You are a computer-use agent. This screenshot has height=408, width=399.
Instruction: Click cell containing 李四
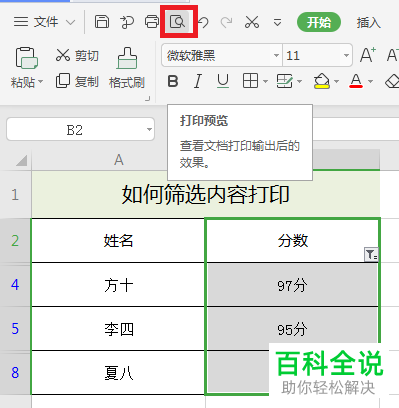pos(118,329)
